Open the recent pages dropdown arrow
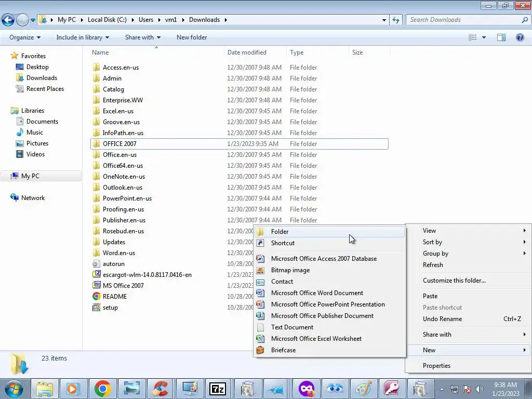 pyautogui.click(x=33, y=20)
